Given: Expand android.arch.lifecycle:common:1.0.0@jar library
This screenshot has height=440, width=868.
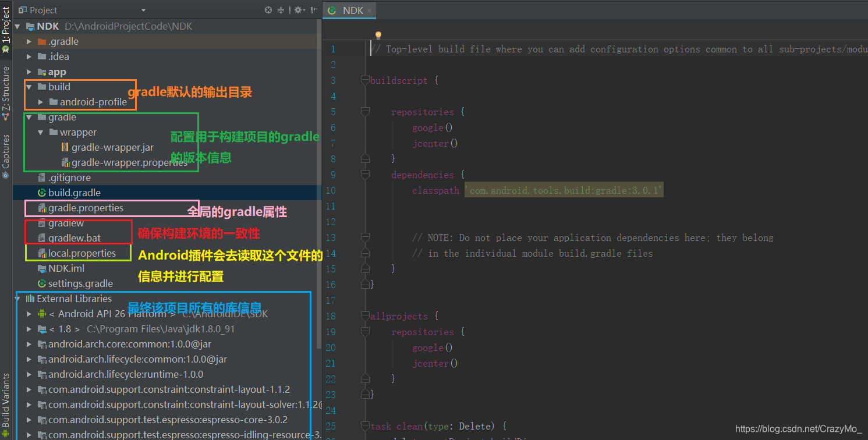Looking at the screenshot, I should click(29, 359).
